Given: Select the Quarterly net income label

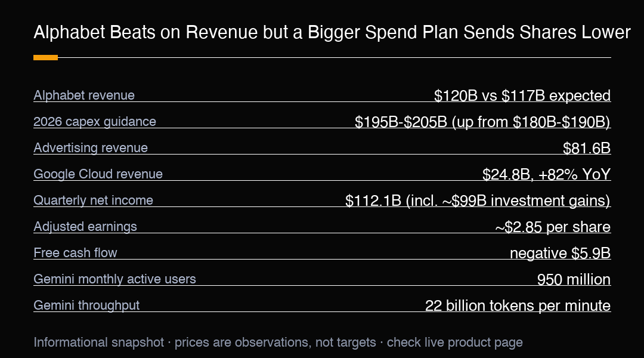Looking at the screenshot, I should point(93,200).
